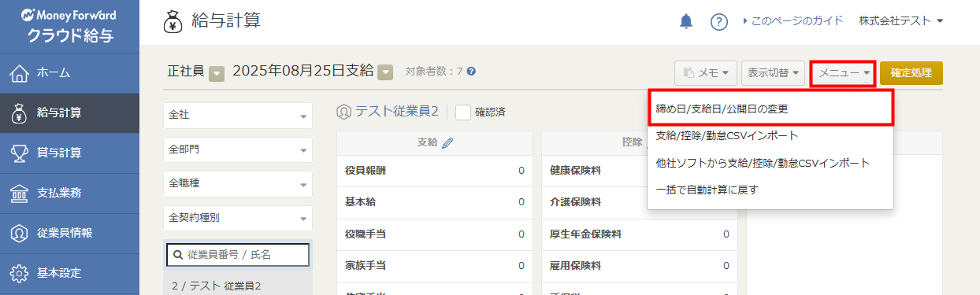Click the 役職手当 row label
The image size is (980, 295).
tap(366, 234)
